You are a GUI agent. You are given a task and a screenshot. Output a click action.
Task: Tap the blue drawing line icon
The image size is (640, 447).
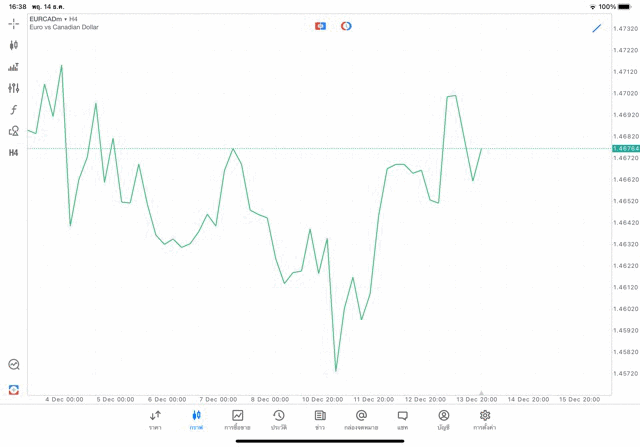point(597,28)
